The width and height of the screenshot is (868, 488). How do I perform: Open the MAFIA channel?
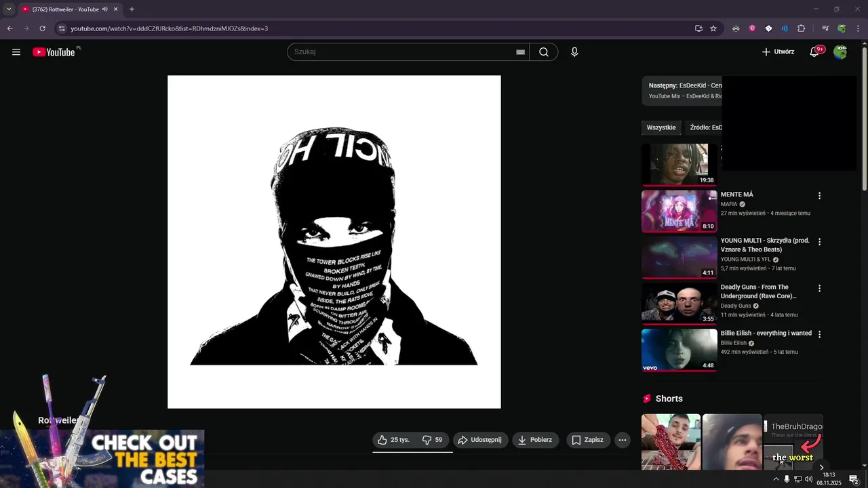pos(729,204)
